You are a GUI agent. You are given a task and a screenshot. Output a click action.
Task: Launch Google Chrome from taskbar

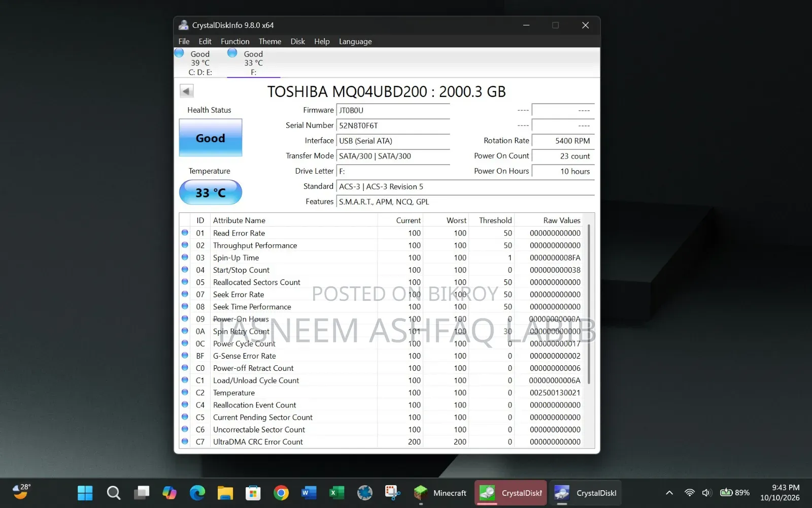[x=281, y=493]
